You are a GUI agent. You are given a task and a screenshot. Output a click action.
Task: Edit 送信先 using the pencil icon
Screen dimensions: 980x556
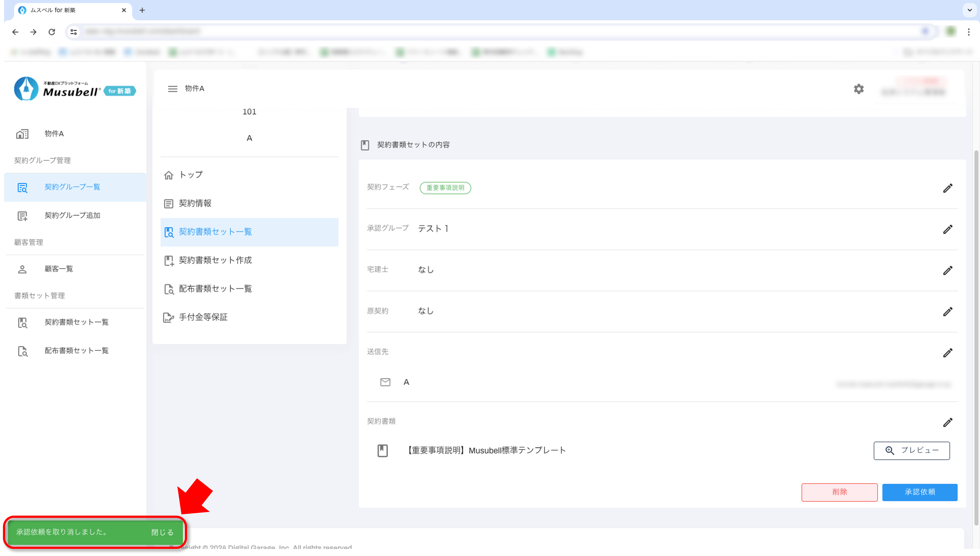pos(948,353)
